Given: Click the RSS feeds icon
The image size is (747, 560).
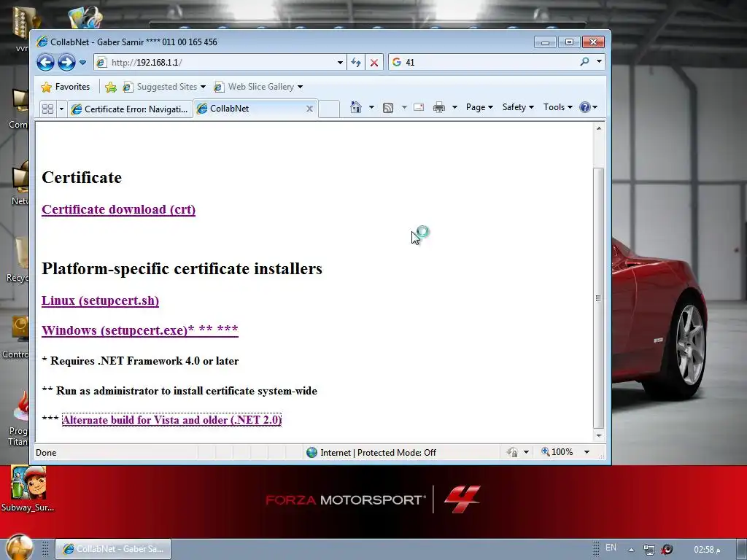Looking at the screenshot, I should pyautogui.click(x=388, y=108).
